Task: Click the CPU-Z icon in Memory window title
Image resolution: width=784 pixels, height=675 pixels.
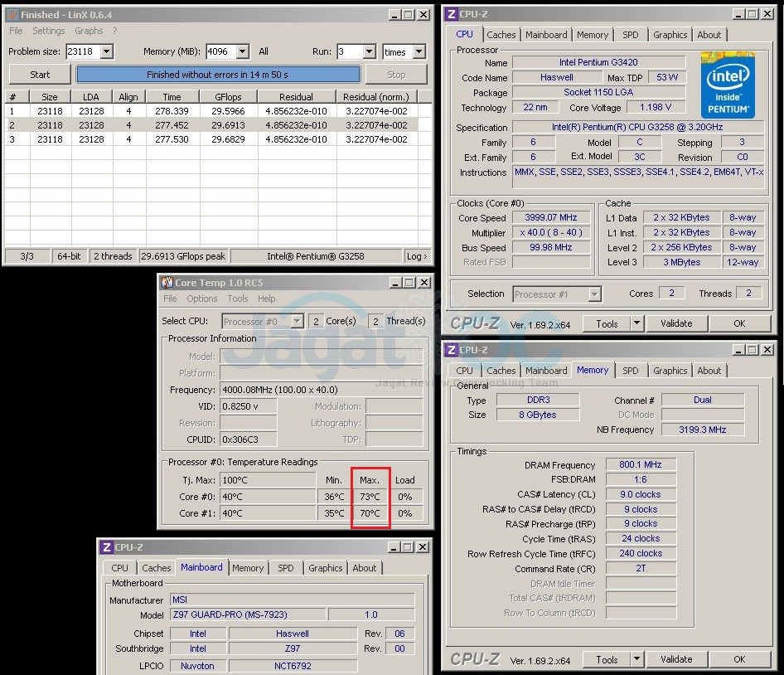Action: pyautogui.click(x=450, y=350)
